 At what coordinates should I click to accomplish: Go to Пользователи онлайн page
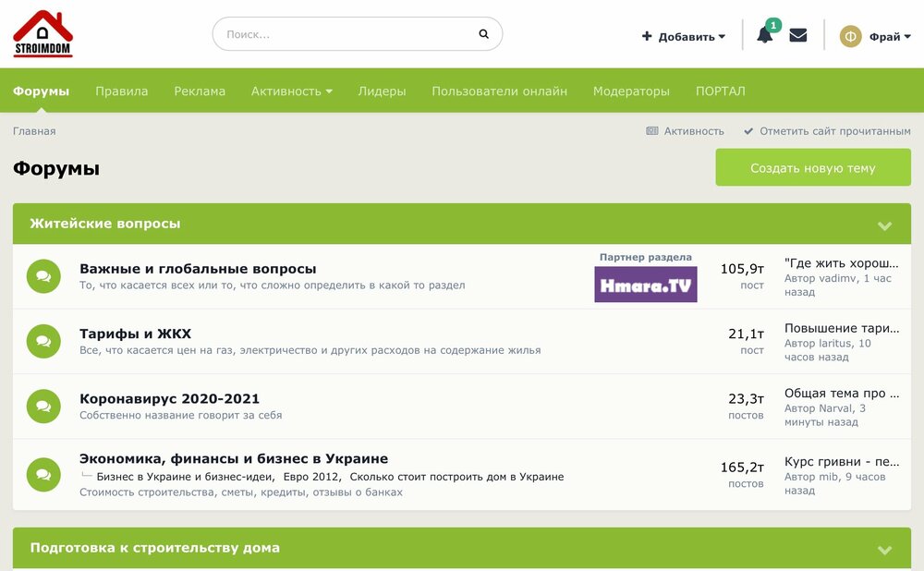[x=499, y=91]
